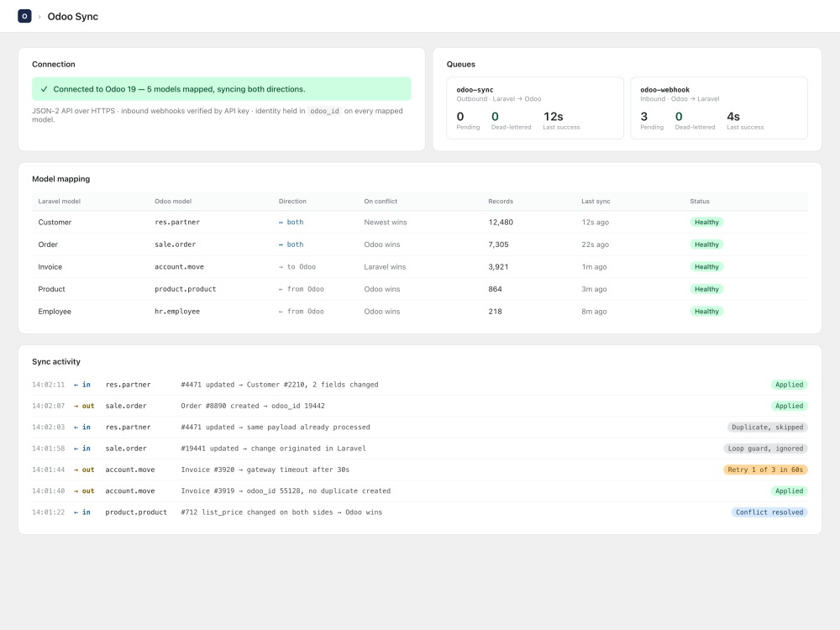Click odoo-webhook Last success value 4s
This screenshot has height=630, width=840.
click(732, 117)
